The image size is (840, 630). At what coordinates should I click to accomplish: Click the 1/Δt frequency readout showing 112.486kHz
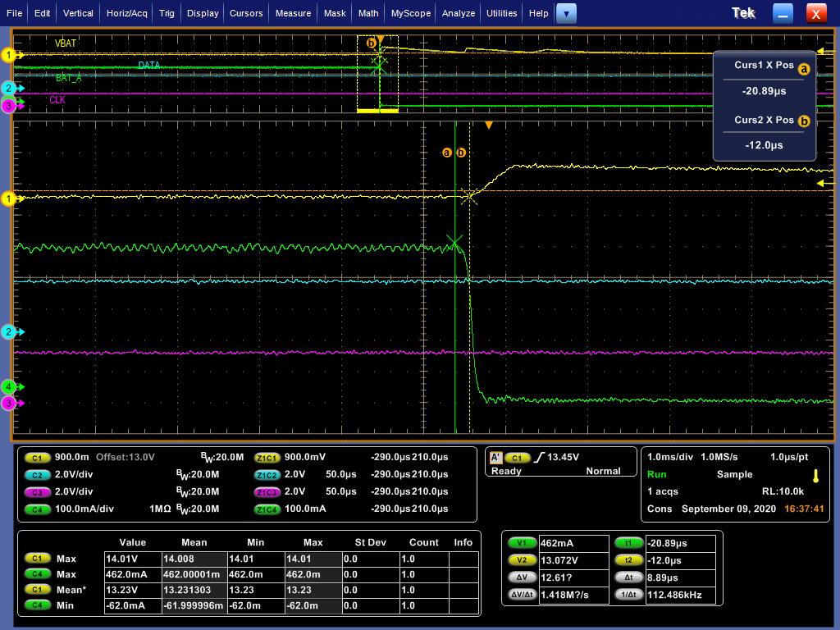tap(628, 592)
